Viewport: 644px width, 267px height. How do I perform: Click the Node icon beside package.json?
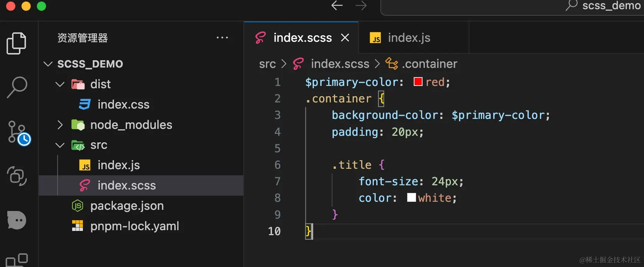(78, 206)
